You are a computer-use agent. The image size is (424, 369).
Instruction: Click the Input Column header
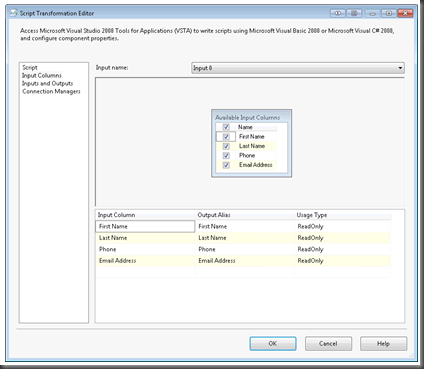pos(145,215)
